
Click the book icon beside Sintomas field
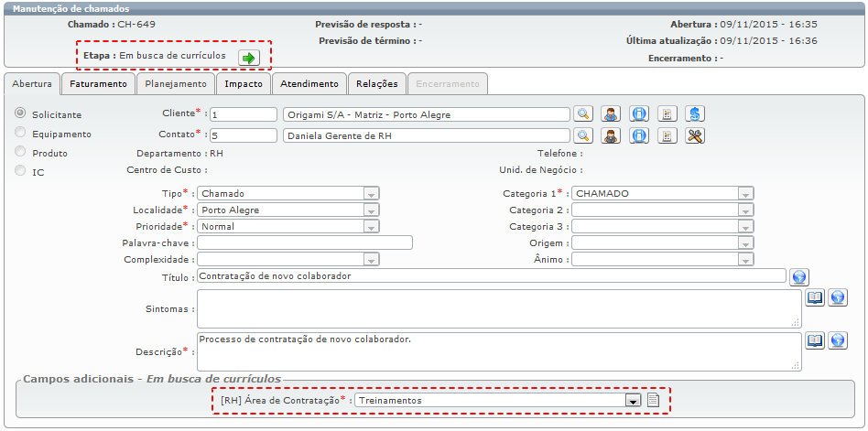pos(814,297)
